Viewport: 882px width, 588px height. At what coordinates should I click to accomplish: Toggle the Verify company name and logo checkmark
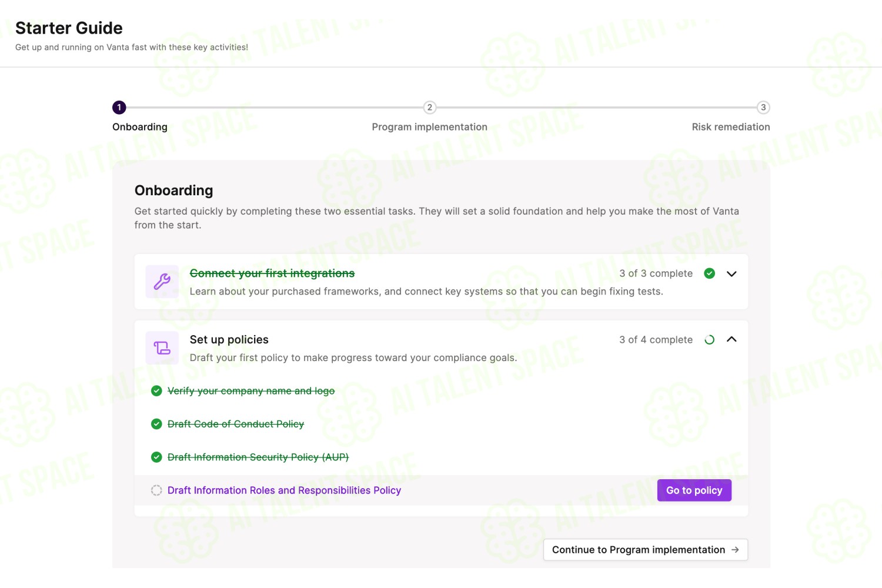[x=156, y=391]
